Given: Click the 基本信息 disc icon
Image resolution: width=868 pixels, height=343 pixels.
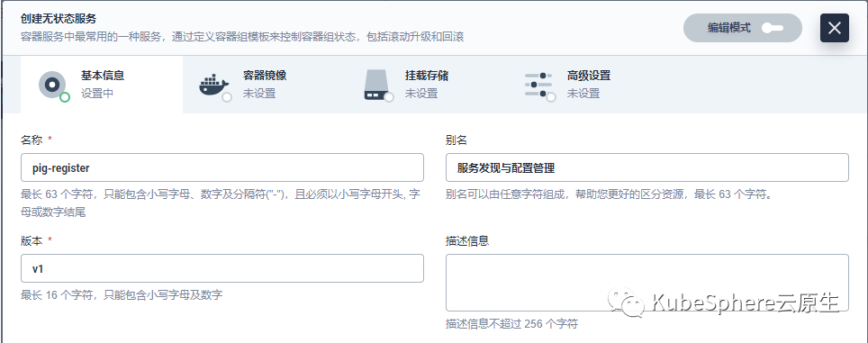Looking at the screenshot, I should (x=52, y=85).
